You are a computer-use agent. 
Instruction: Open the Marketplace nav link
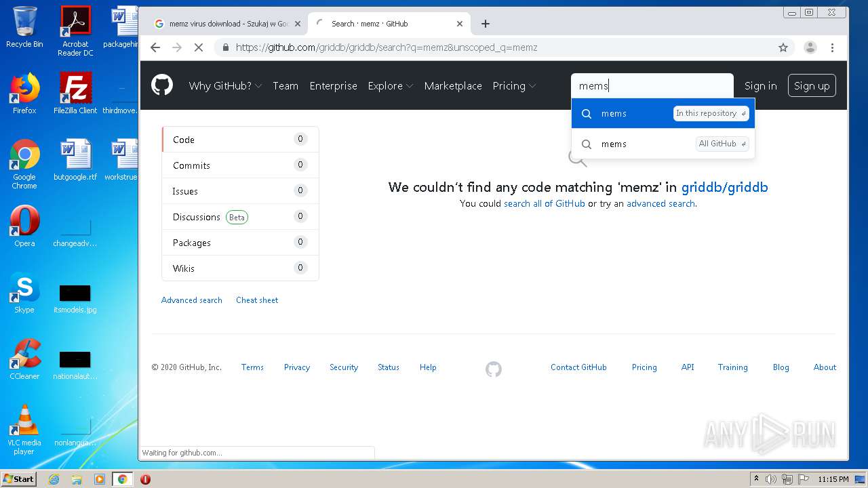tap(453, 86)
